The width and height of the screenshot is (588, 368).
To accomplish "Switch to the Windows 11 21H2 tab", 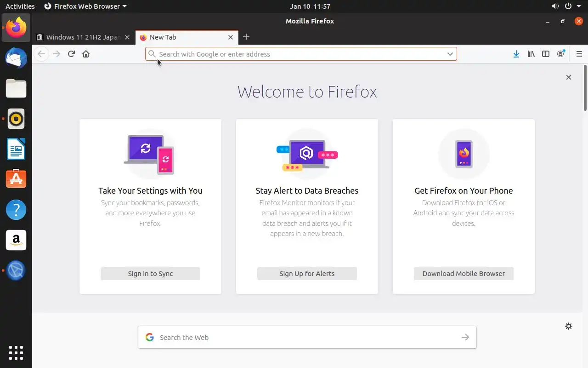I will coord(83,37).
